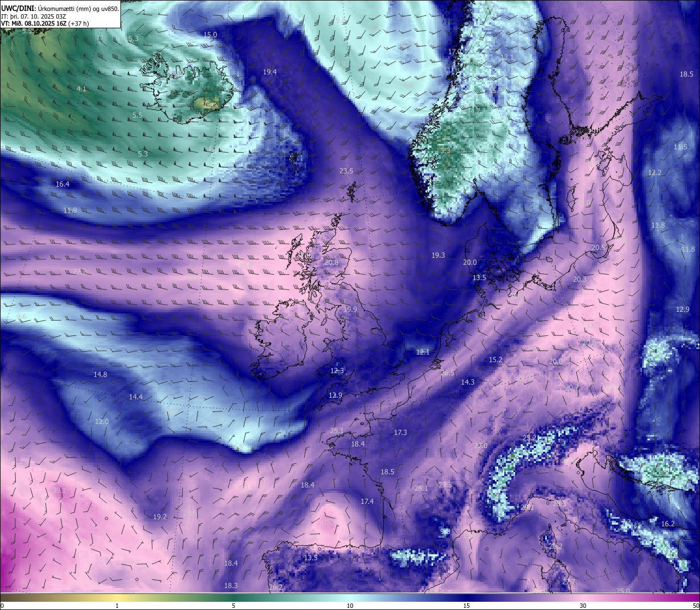This screenshot has height=610, width=700.
Task: Click the 25.1 value near Brittany
Action: pos(337,431)
